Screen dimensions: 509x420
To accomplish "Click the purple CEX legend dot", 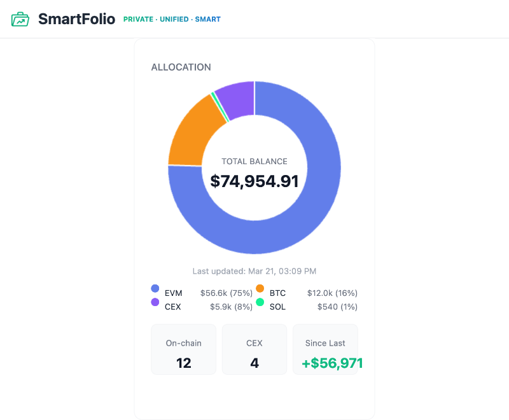I will coord(155,303).
